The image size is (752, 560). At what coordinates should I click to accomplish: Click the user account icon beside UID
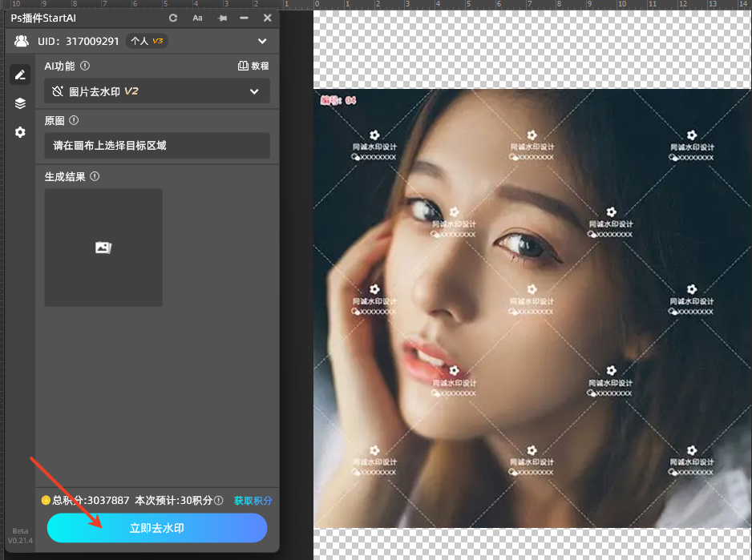click(x=22, y=41)
